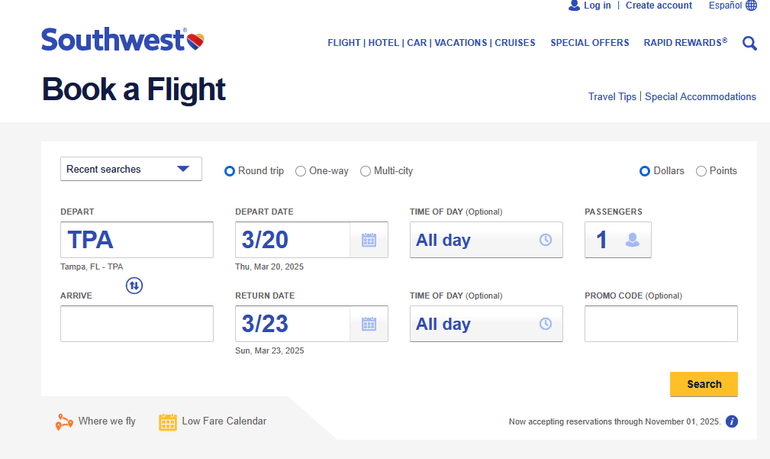Click the Español globe icon
The width and height of the screenshot is (770, 459).
751,6
